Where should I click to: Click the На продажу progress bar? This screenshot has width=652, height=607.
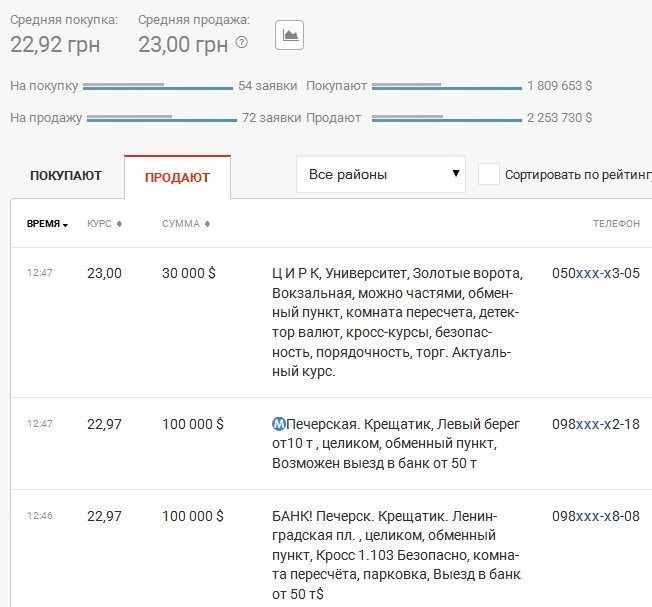pyautogui.click(x=162, y=118)
